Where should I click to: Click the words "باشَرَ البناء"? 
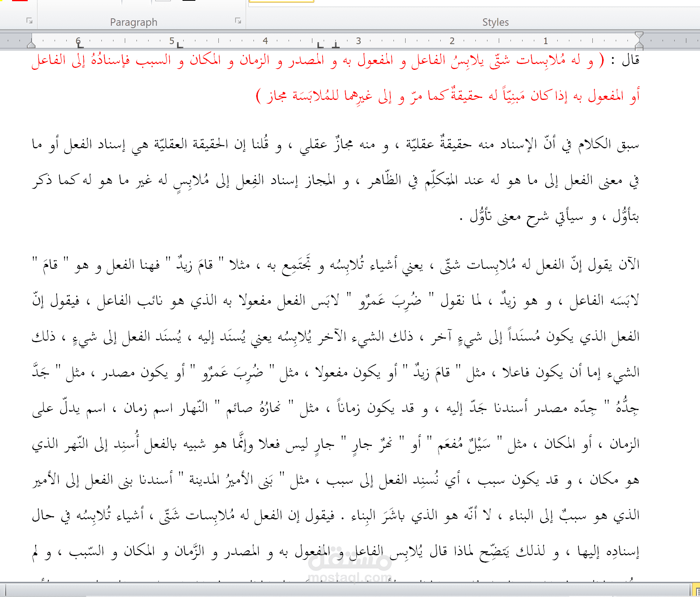(378, 516)
